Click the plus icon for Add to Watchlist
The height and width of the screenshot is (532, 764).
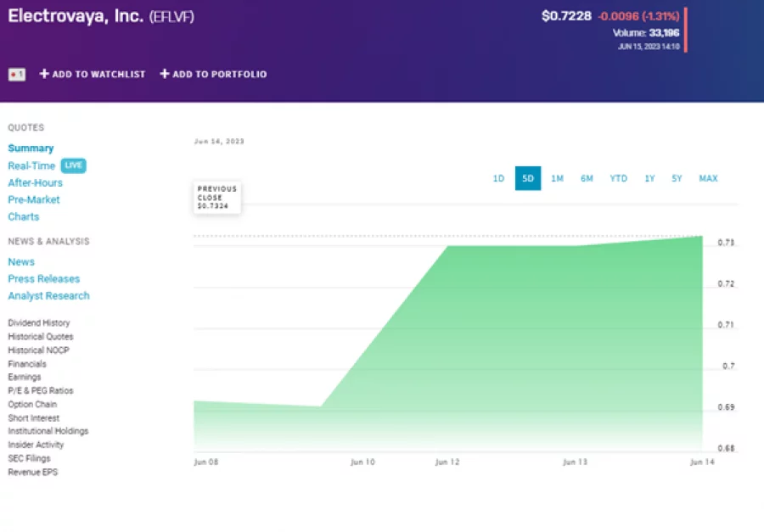[x=44, y=75]
